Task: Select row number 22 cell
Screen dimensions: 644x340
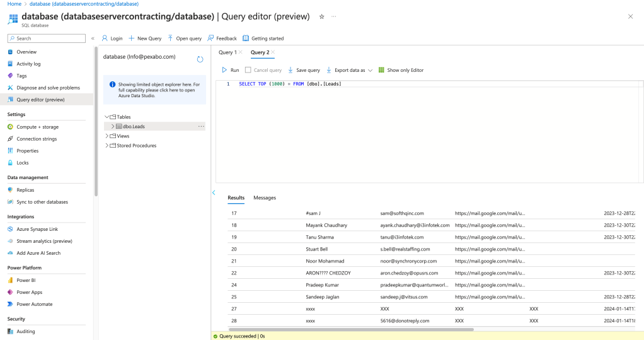Action: (234, 273)
